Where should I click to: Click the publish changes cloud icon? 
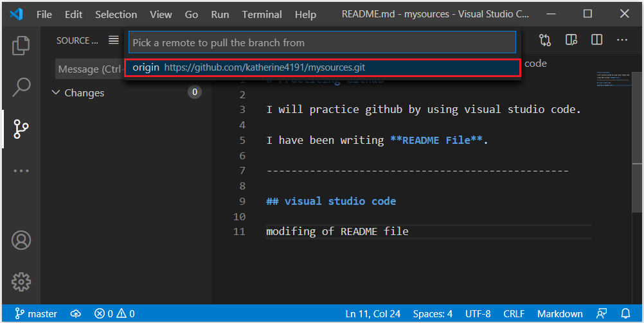(76, 314)
